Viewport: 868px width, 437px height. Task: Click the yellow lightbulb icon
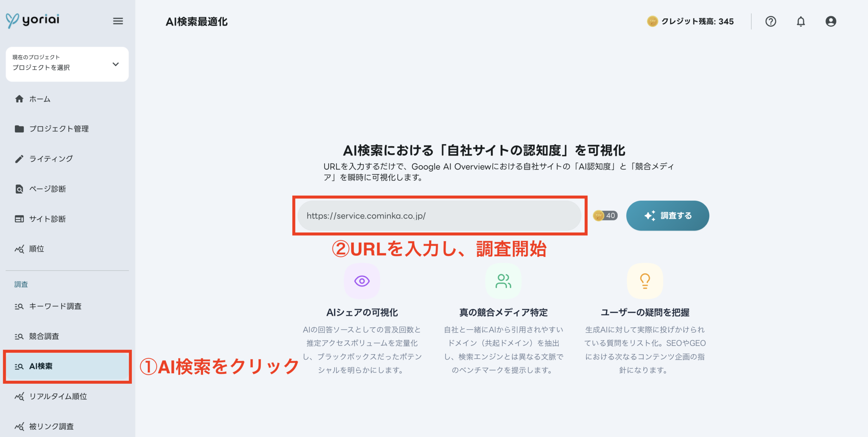645,281
